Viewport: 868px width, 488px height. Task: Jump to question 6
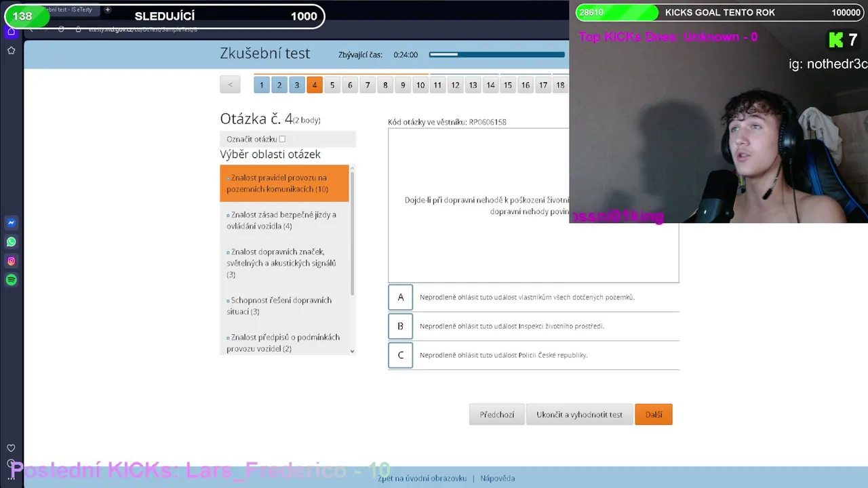point(350,85)
